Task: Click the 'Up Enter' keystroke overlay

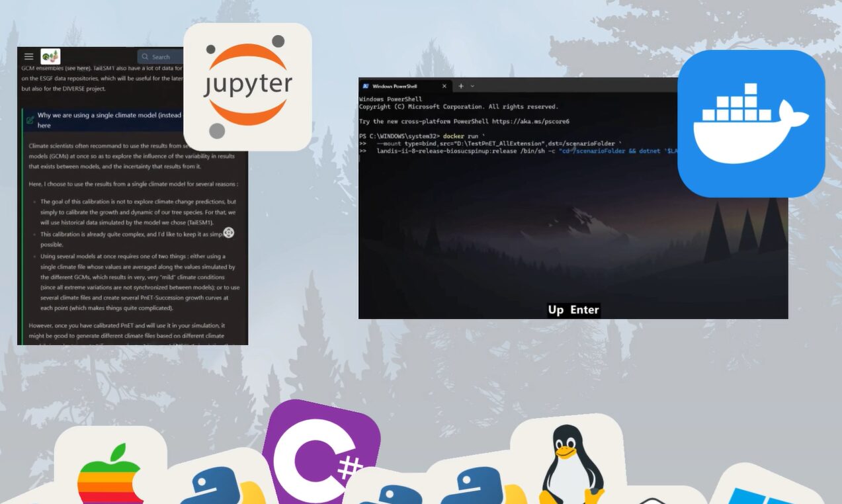Action: [573, 310]
